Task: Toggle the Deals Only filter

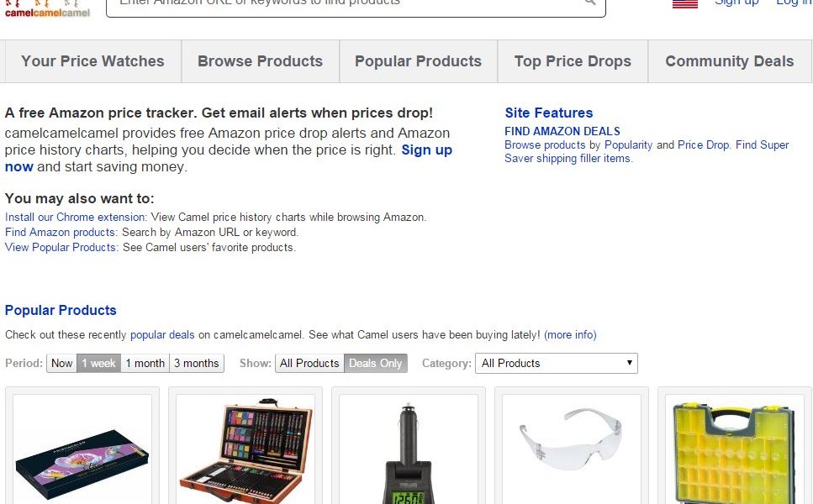Action: coord(375,364)
